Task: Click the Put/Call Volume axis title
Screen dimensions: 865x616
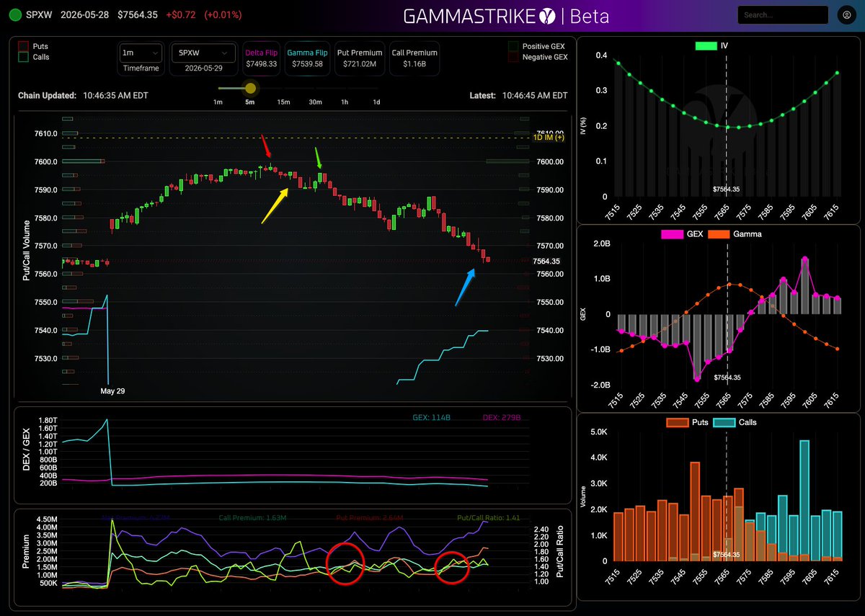Action: [27, 250]
